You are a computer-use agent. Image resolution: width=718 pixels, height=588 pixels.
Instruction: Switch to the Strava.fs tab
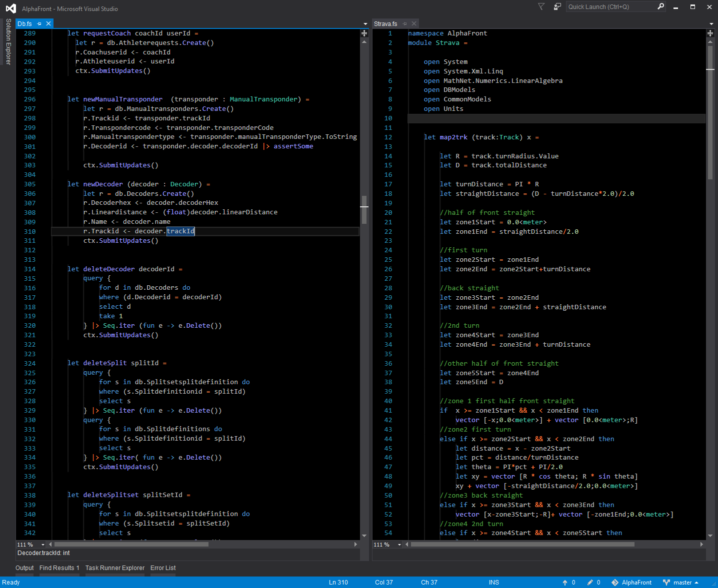(x=385, y=23)
